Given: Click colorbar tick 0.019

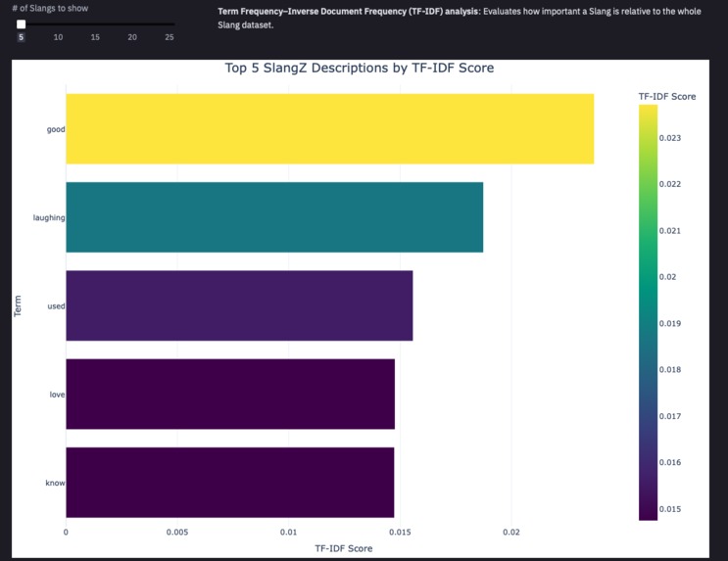Looking at the screenshot, I should click(670, 323).
